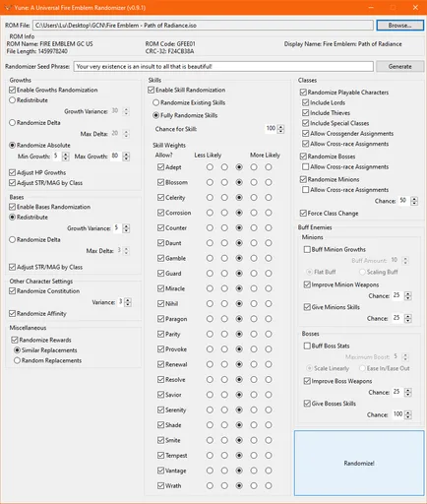The width and height of the screenshot is (427, 504).
Task: Select Randomize Absolute growths option
Action: click(13, 145)
